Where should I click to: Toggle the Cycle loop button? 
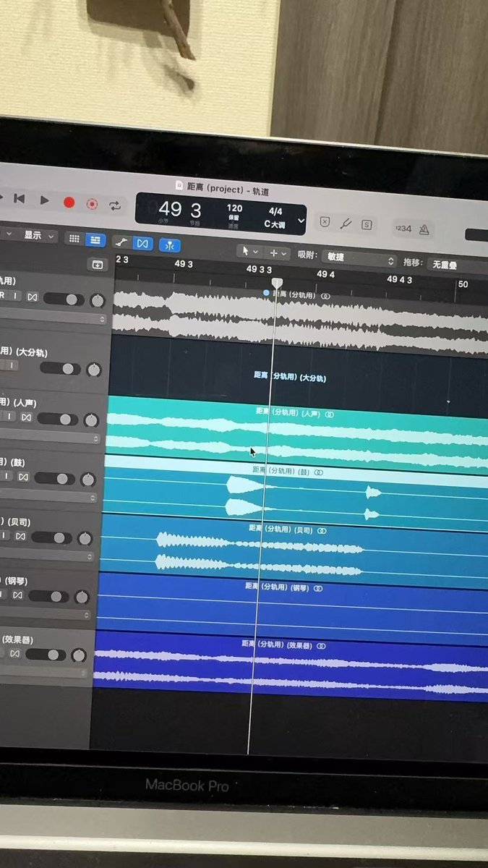pos(115,206)
